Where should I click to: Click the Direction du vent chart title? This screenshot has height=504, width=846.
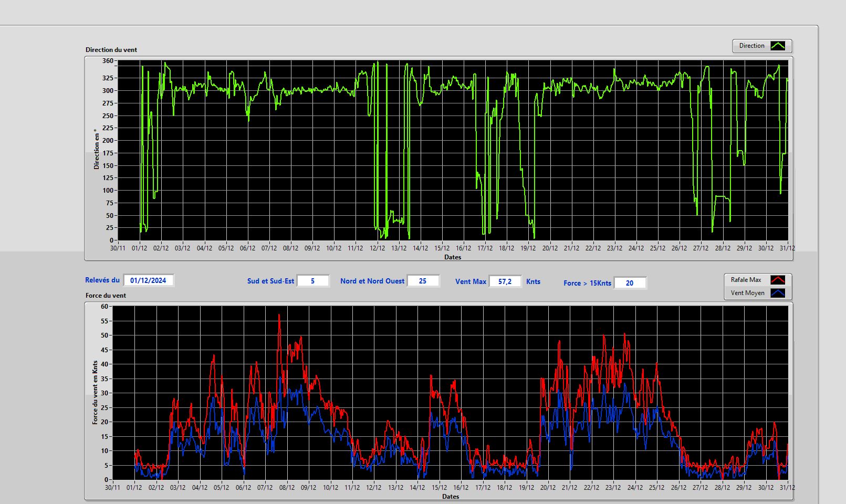coord(111,50)
